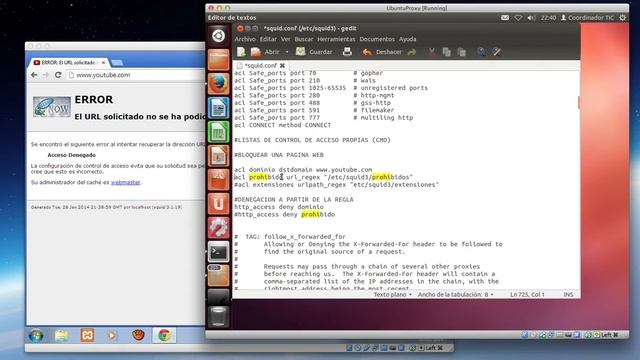
Task: Click the print icon in gedit toolbar
Action: pyautogui.click(x=347, y=52)
